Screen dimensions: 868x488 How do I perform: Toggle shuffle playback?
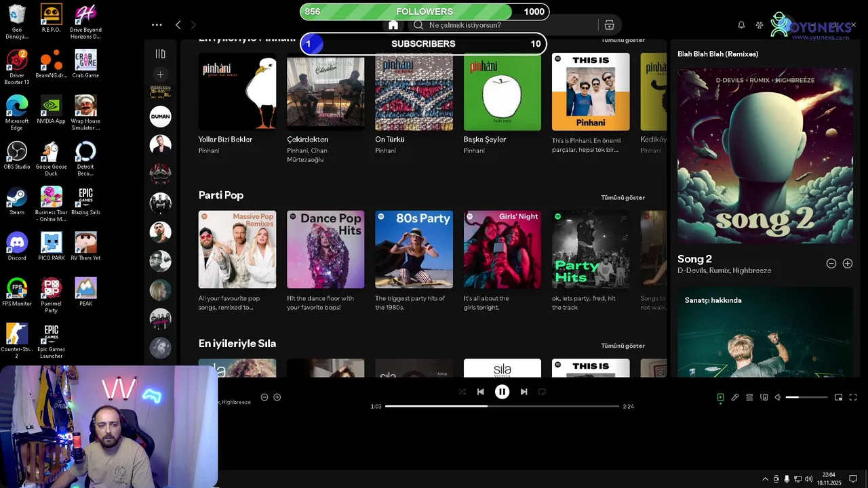click(x=462, y=392)
